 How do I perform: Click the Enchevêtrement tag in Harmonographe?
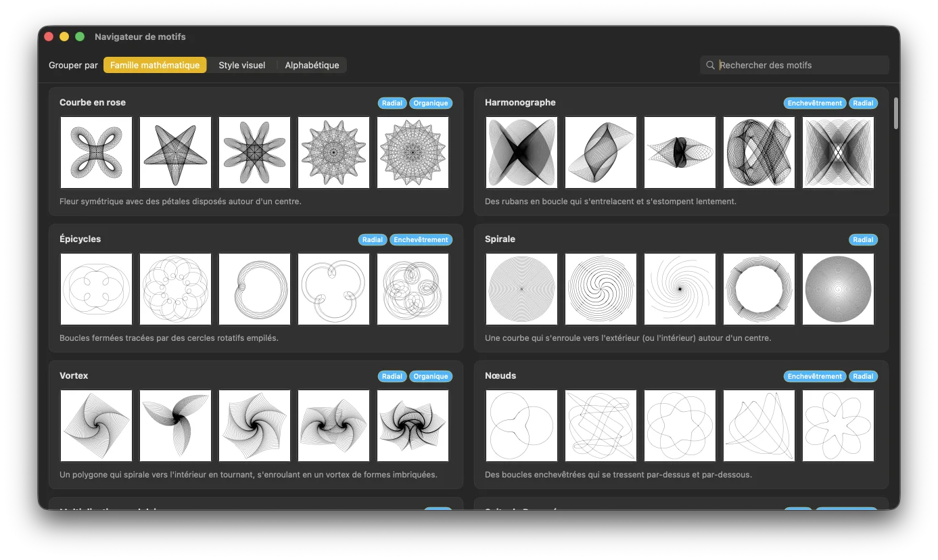click(815, 103)
